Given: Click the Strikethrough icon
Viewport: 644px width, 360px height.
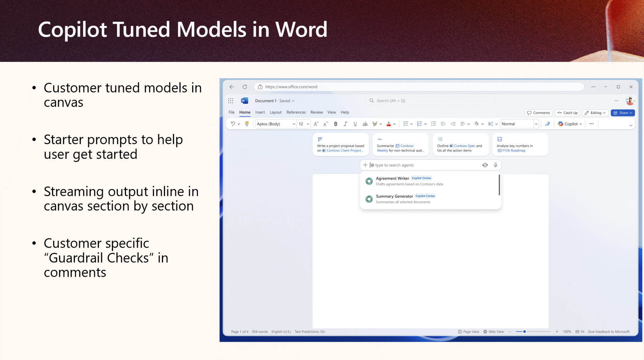Looking at the screenshot, I should pos(365,124).
